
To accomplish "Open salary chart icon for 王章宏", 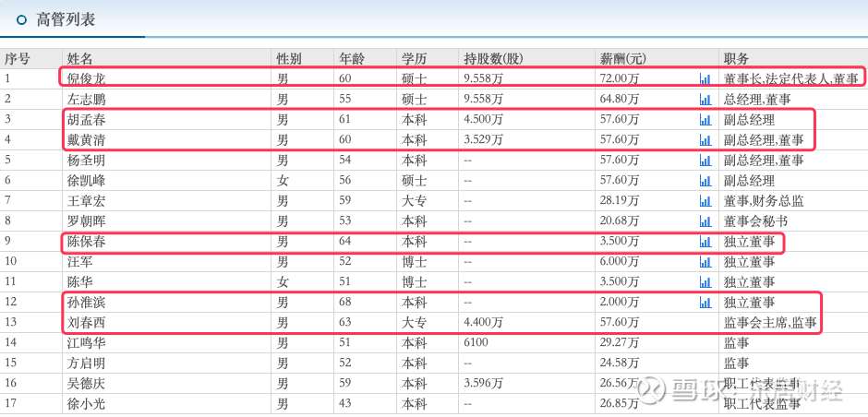I will [705, 201].
